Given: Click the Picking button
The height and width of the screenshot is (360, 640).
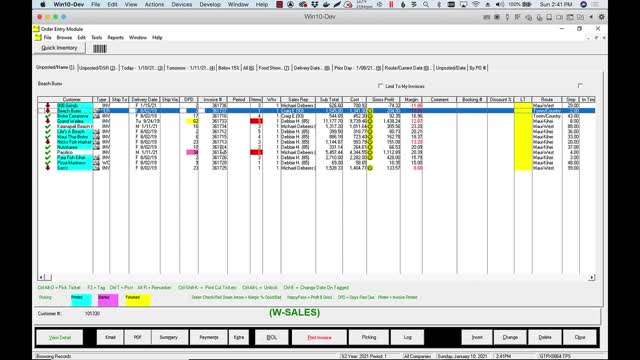Looking at the screenshot, I should tap(369, 338).
